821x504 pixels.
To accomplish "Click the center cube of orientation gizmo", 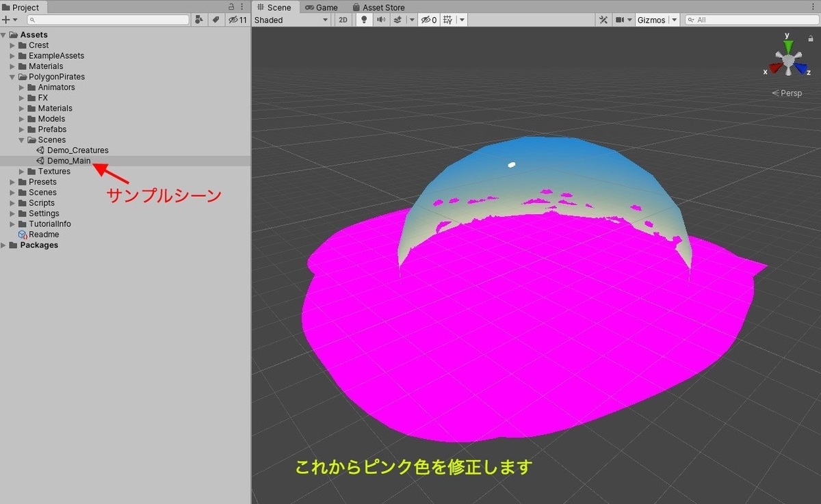I will 788,62.
